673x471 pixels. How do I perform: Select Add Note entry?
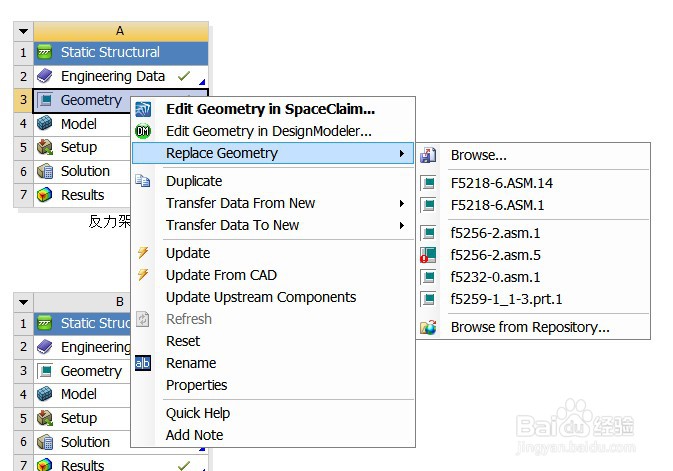(273, 435)
